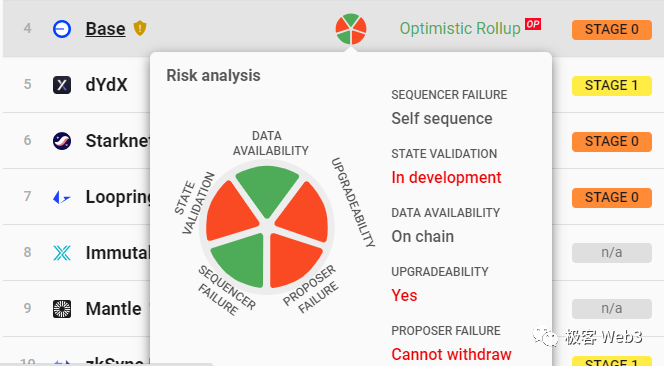
Task: Click the n/a stage badge for Immutable
Action: point(611,253)
